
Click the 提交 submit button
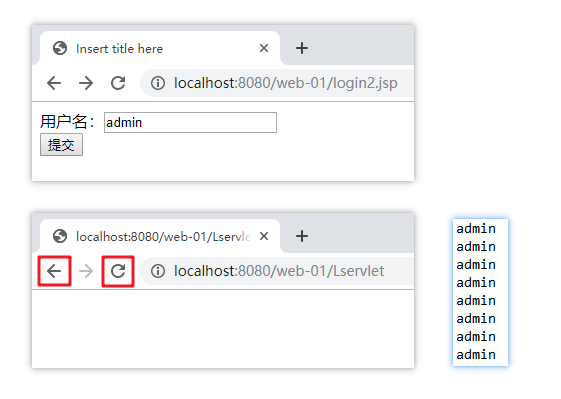pos(61,145)
